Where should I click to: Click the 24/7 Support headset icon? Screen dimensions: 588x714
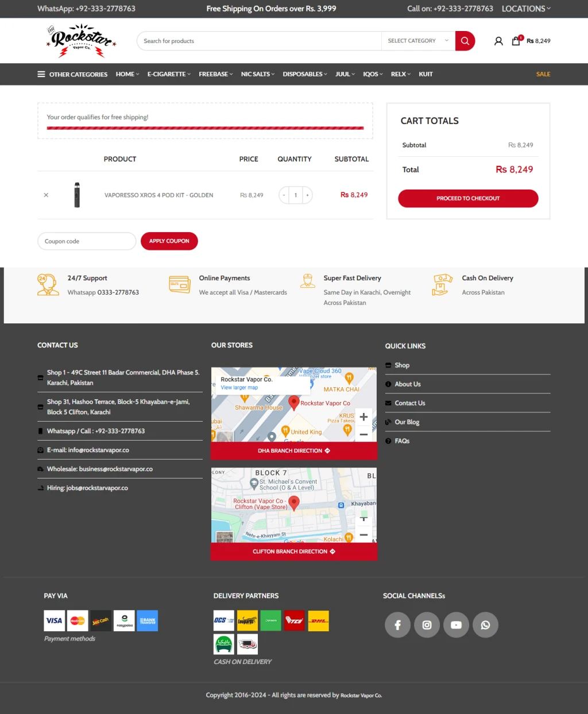pyautogui.click(x=48, y=284)
